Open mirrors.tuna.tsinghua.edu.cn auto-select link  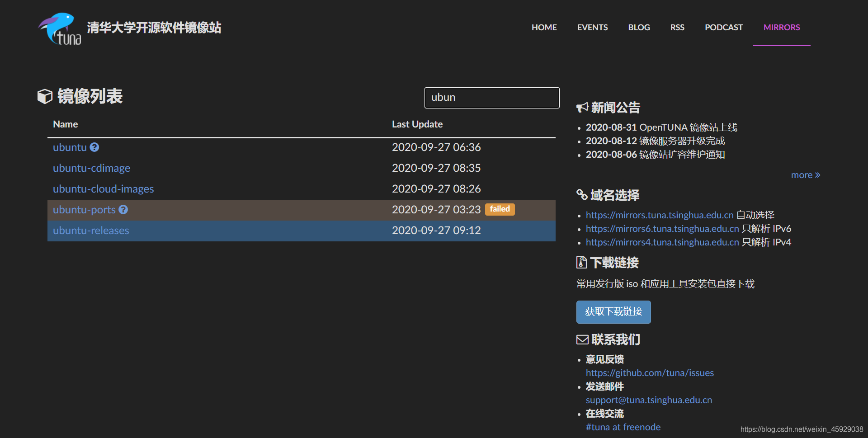[x=660, y=215]
